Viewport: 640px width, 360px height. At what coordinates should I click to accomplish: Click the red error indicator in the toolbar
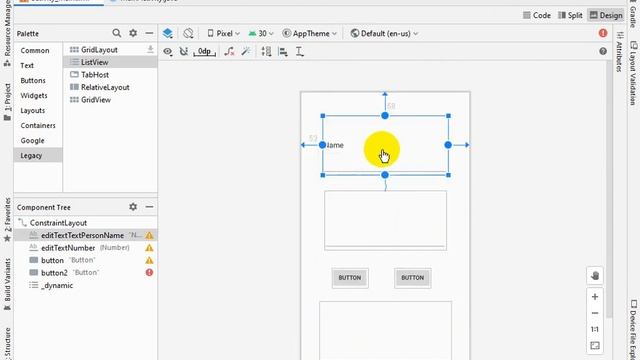pyautogui.click(x=603, y=33)
